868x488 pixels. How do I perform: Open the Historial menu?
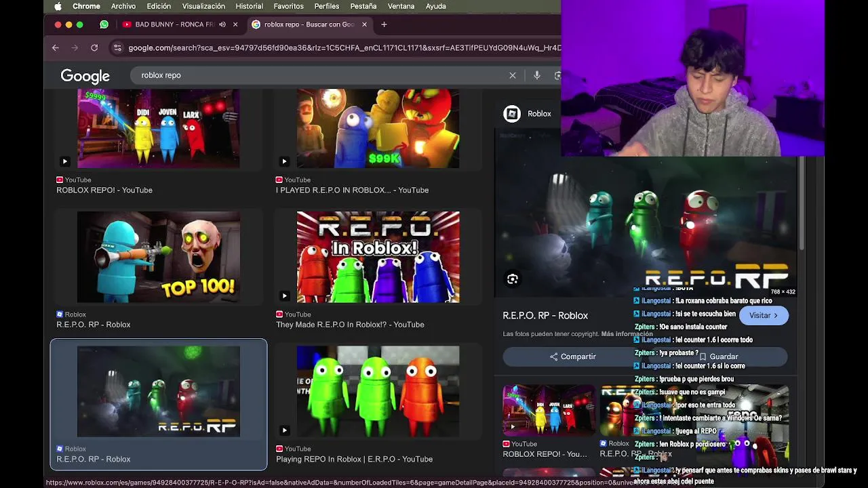(x=249, y=6)
